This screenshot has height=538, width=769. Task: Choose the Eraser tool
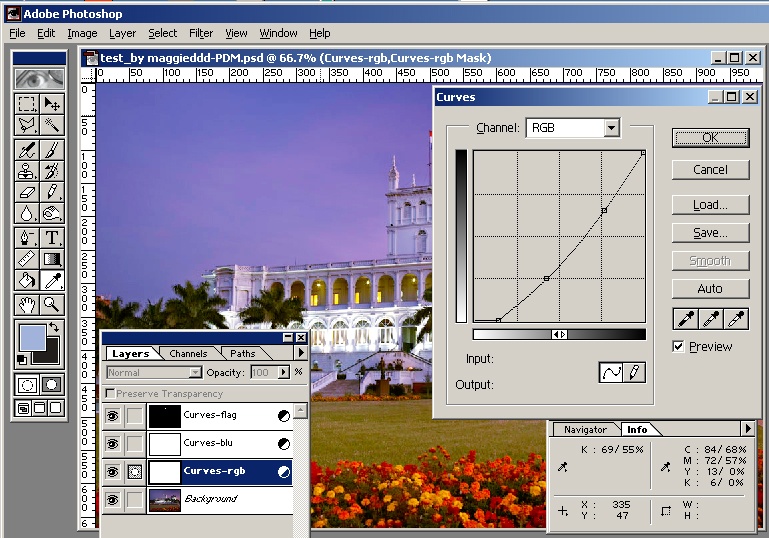click(x=27, y=192)
